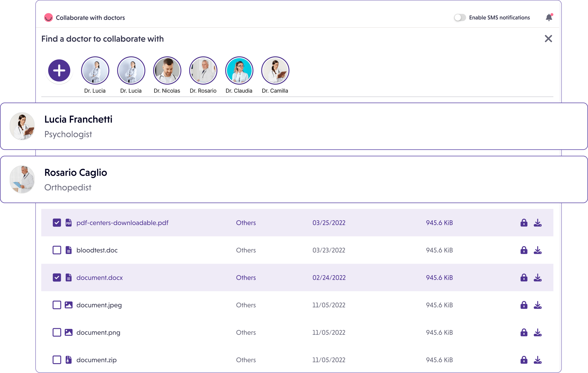This screenshot has height=373, width=588.
Task: Check the bloodtest.doc checkbox
Action: coord(57,250)
